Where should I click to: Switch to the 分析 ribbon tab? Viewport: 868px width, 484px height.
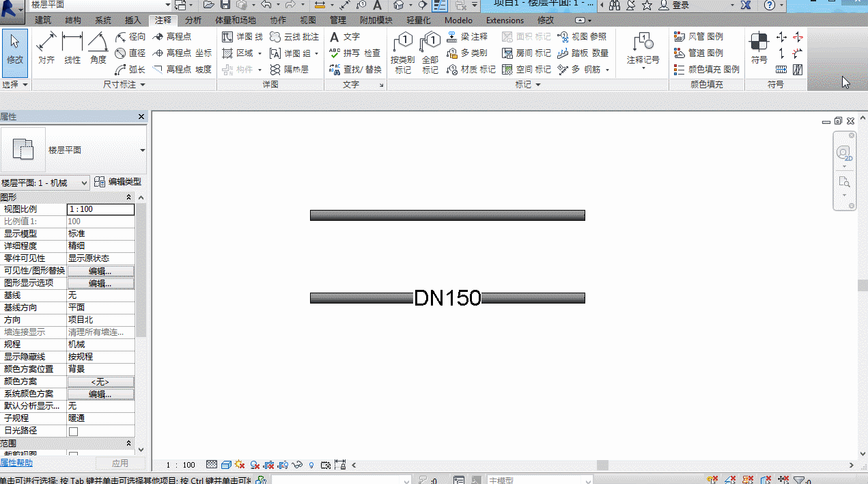click(193, 21)
